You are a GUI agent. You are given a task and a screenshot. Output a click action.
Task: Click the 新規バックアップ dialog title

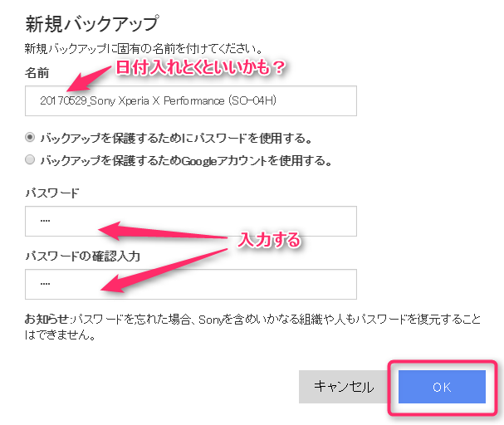pyautogui.click(x=91, y=22)
